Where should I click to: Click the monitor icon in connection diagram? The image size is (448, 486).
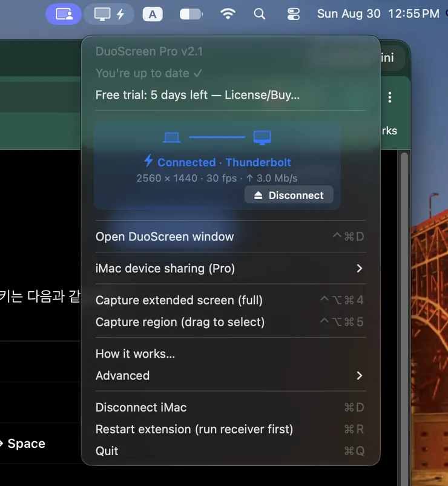[x=262, y=137]
